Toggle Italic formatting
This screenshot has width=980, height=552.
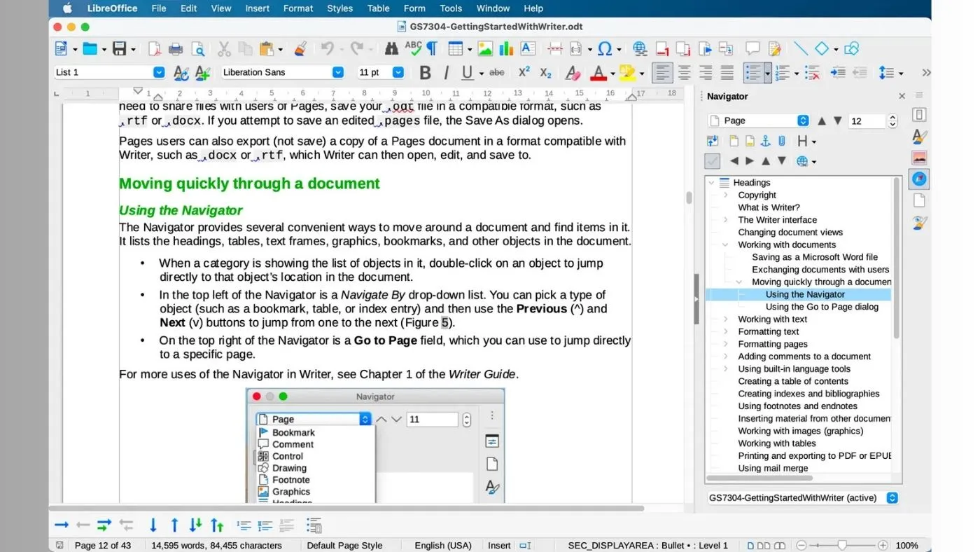tap(446, 72)
